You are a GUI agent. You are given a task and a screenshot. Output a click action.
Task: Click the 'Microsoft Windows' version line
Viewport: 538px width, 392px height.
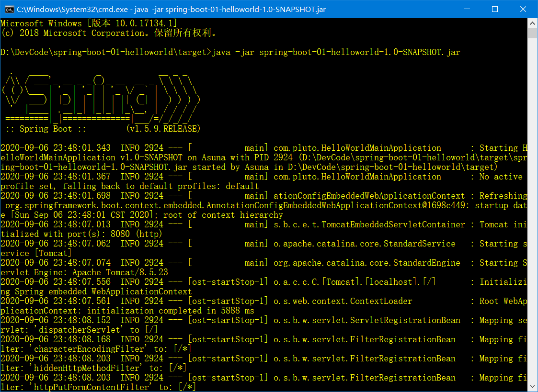[x=89, y=23]
